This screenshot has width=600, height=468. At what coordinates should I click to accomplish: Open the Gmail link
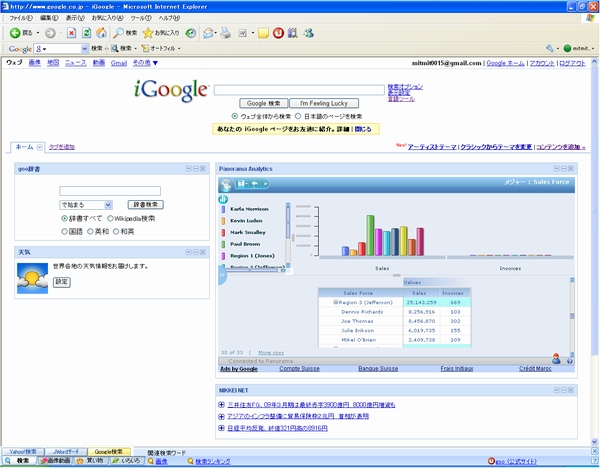(x=119, y=63)
